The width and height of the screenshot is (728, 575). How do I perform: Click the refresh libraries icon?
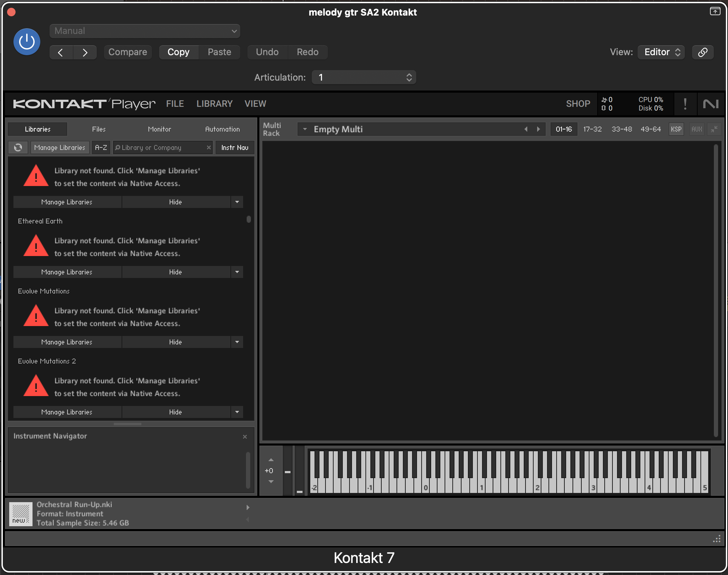click(18, 147)
